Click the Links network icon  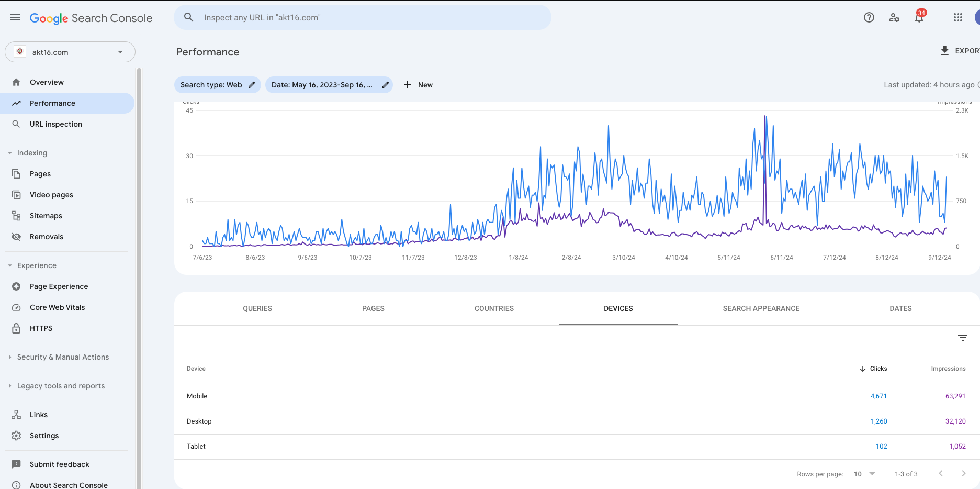16,415
